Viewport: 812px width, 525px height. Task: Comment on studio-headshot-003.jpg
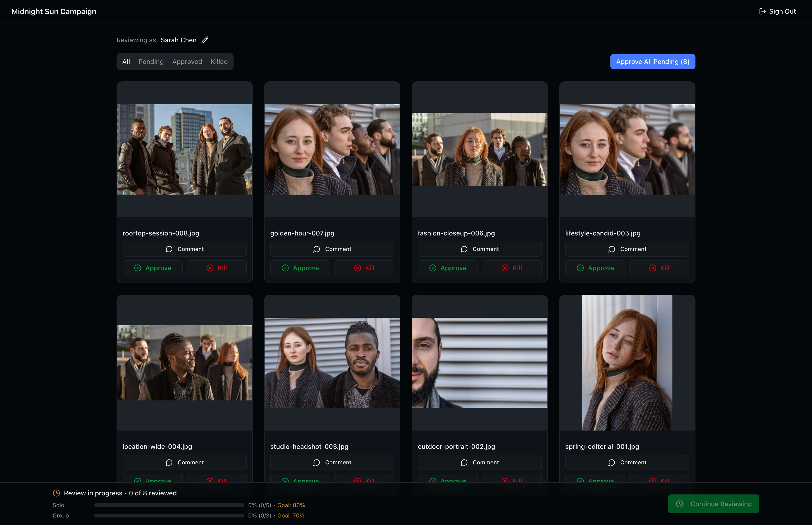click(x=332, y=462)
